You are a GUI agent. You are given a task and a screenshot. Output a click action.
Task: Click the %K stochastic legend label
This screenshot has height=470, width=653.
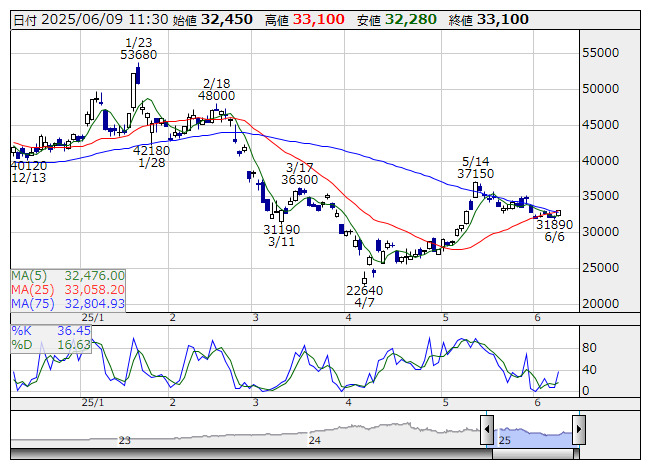pyautogui.click(x=50, y=330)
